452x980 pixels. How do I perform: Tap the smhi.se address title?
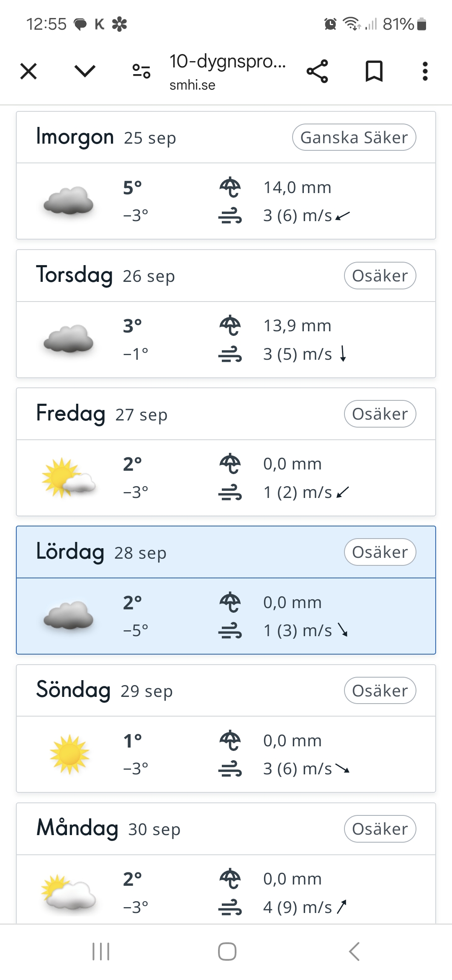[227, 72]
